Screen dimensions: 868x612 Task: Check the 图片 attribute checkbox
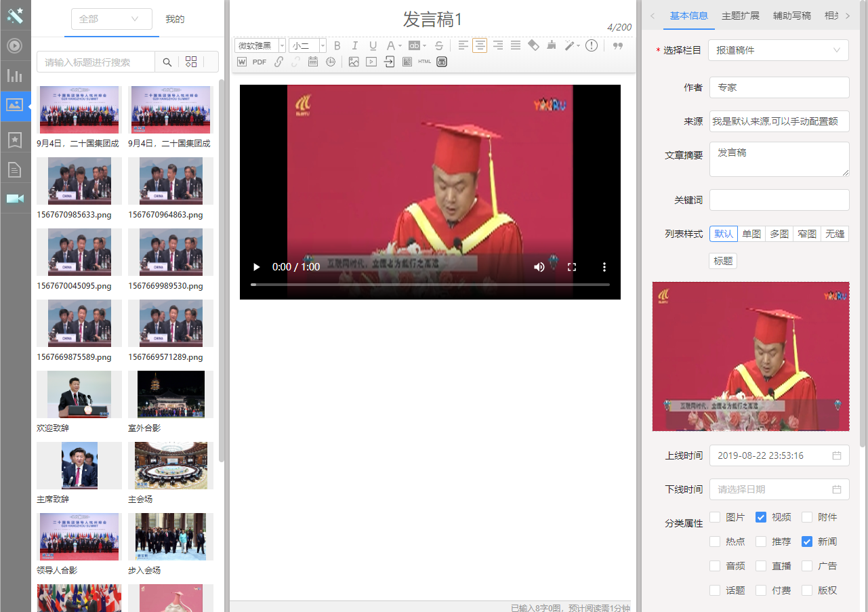tap(715, 517)
